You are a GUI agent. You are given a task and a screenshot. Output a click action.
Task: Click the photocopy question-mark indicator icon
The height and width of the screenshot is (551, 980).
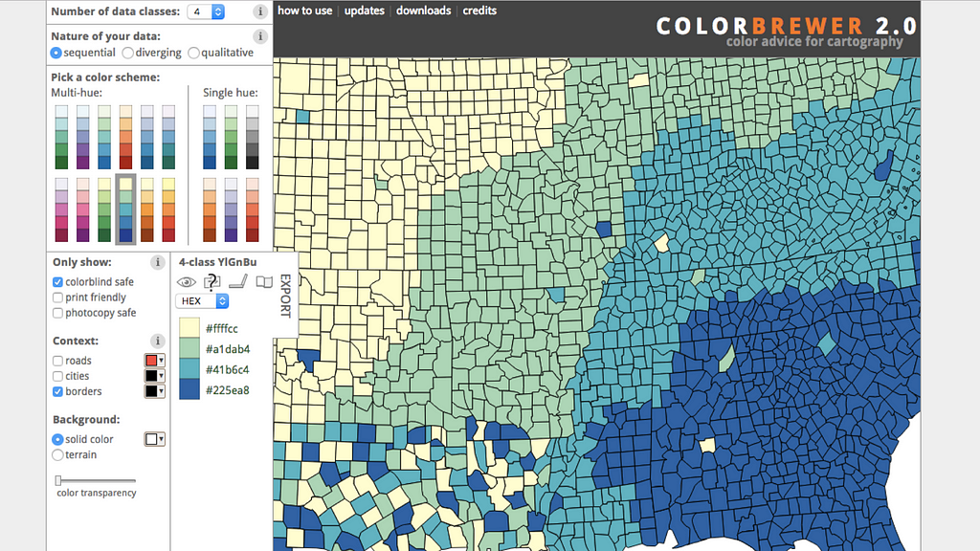click(212, 282)
